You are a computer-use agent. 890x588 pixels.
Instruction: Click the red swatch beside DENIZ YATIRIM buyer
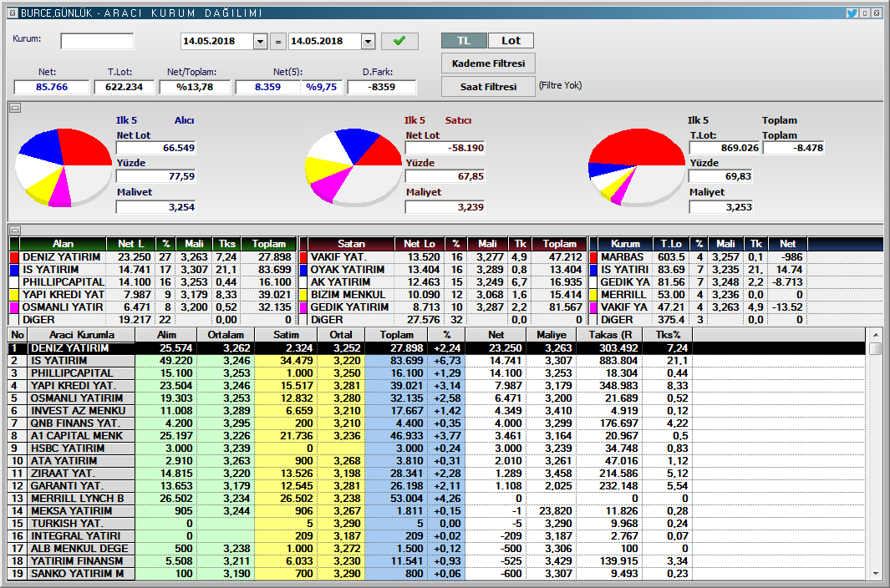[x=15, y=257]
